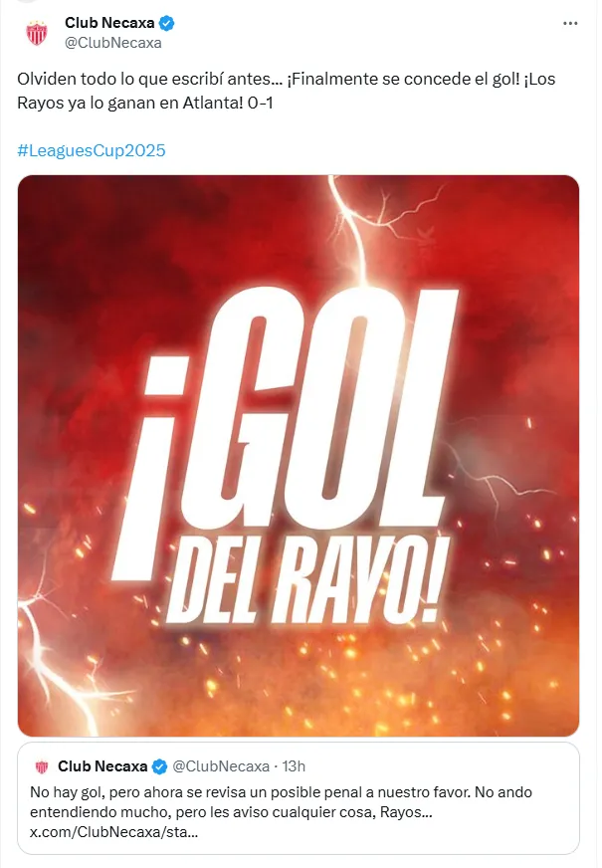Click the verified badge in the quoted tweet
The image size is (602, 868).
(159, 766)
